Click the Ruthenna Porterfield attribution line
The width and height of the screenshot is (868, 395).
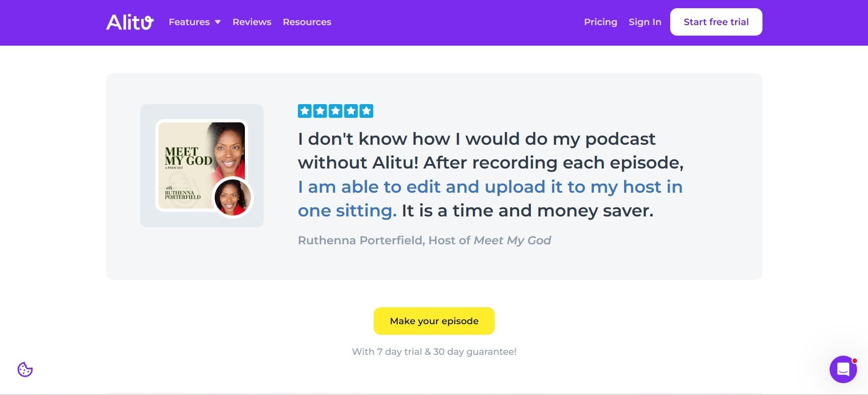point(424,240)
